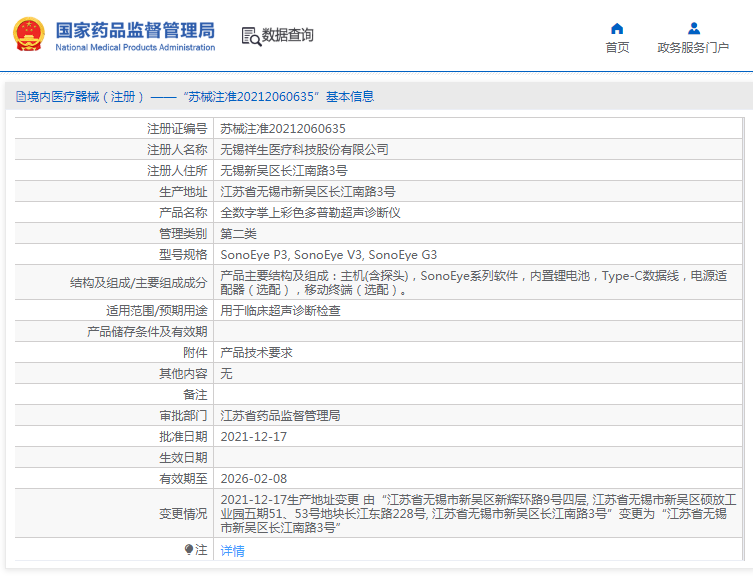Viewport: 753px width, 578px height.
Task: Select the 产品主要结构及组成 description text
Action: (x=474, y=283)
